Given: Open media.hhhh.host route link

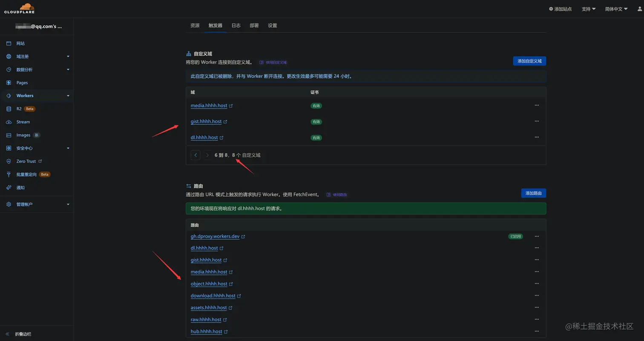Looking at the screenshot, I should tap(212, 272).
